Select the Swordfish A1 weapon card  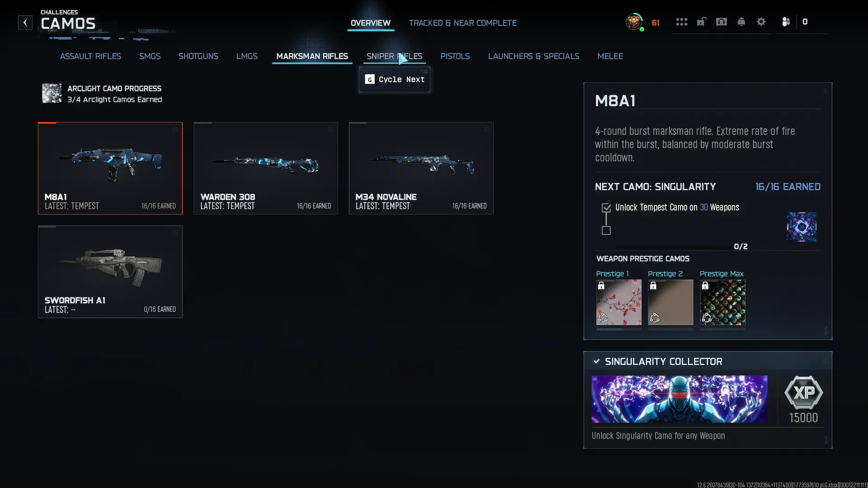110,272
